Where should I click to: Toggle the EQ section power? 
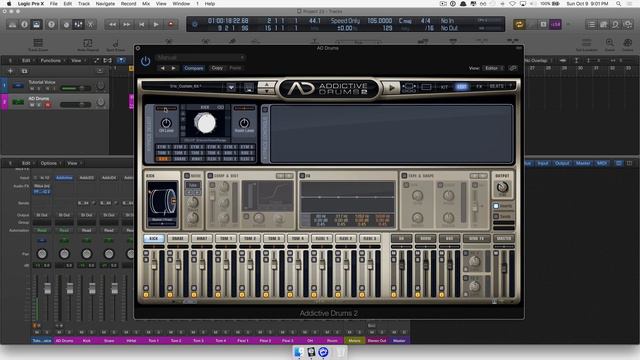(x=302, y=176)
